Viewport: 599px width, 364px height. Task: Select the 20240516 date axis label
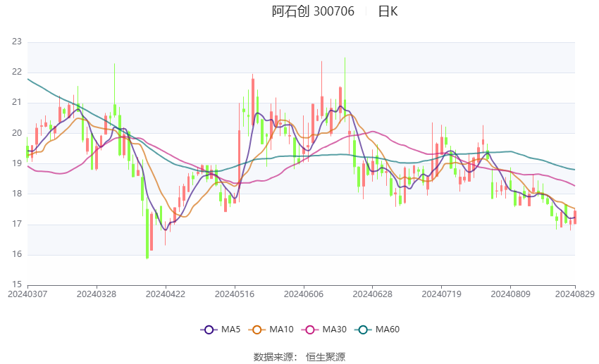(x=235, y=294)
